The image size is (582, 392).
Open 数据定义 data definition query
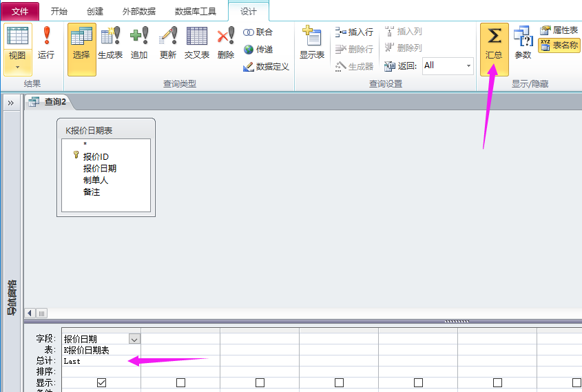(266, 66)
